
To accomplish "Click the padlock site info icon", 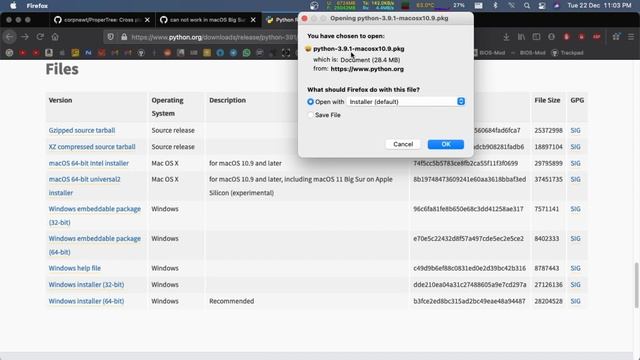I will coord(124,37).
